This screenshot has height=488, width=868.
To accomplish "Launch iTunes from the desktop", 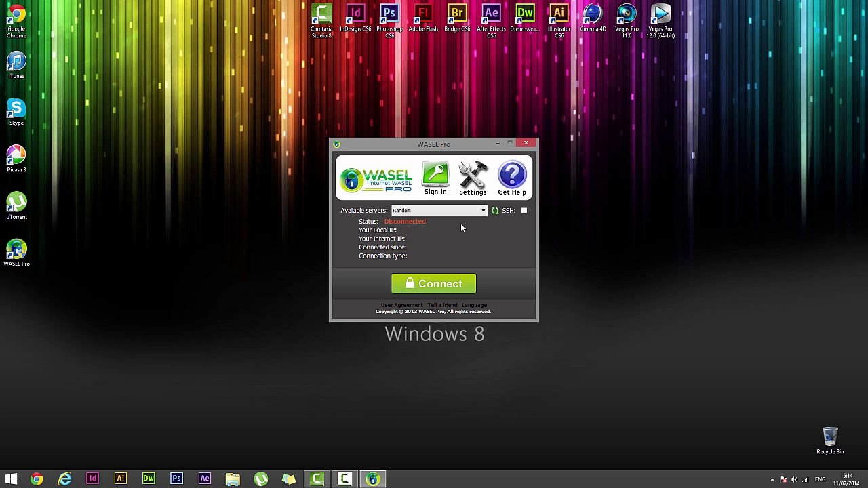I will point(16,66).
